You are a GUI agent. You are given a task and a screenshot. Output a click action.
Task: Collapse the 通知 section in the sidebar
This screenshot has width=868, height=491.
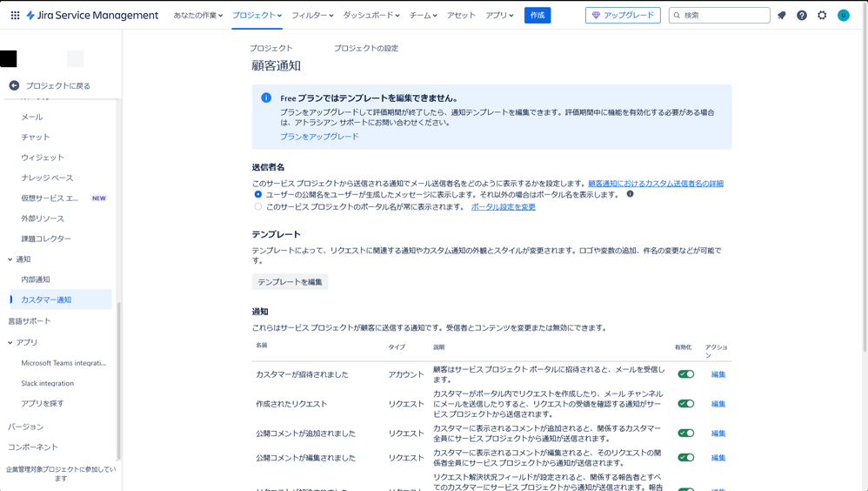pos(10,259)
